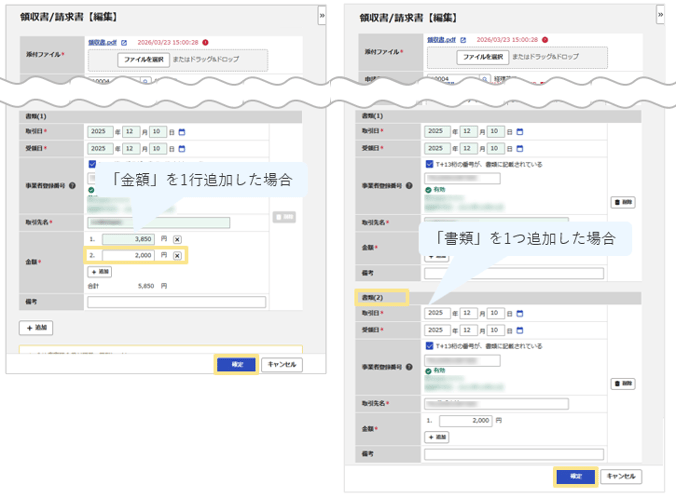
Task: Click 受領日 day field 10 in left dialog
Action: tap(158, 149)
